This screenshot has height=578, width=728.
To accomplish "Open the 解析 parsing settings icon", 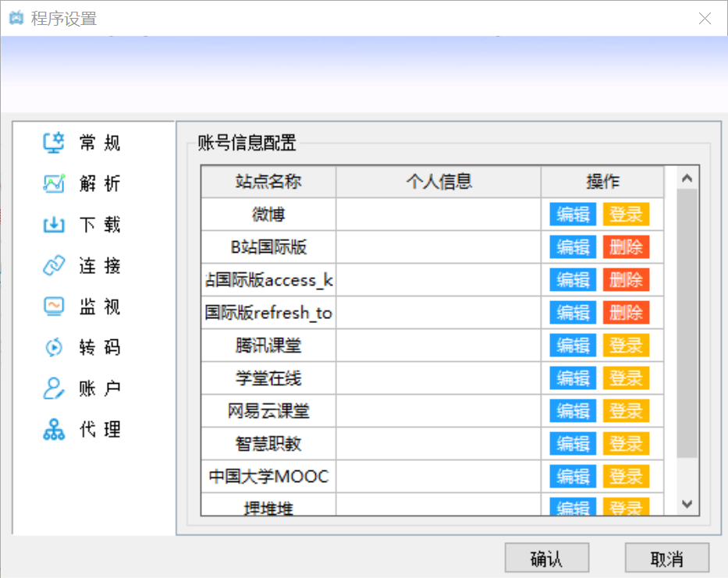I will [x=54, y=183].
